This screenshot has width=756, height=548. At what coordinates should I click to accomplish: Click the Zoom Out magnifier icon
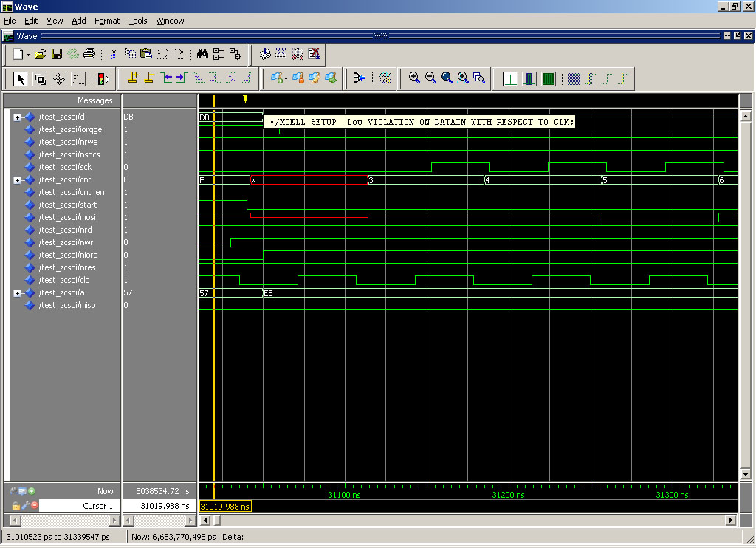(x=430, y=78)
